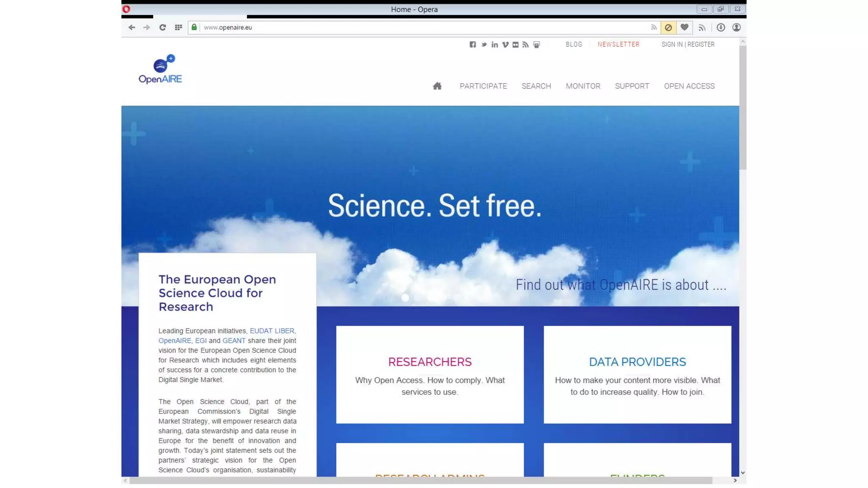Click the vertical scrollbar thumb
868x488 pixels.
coord(743,108)
